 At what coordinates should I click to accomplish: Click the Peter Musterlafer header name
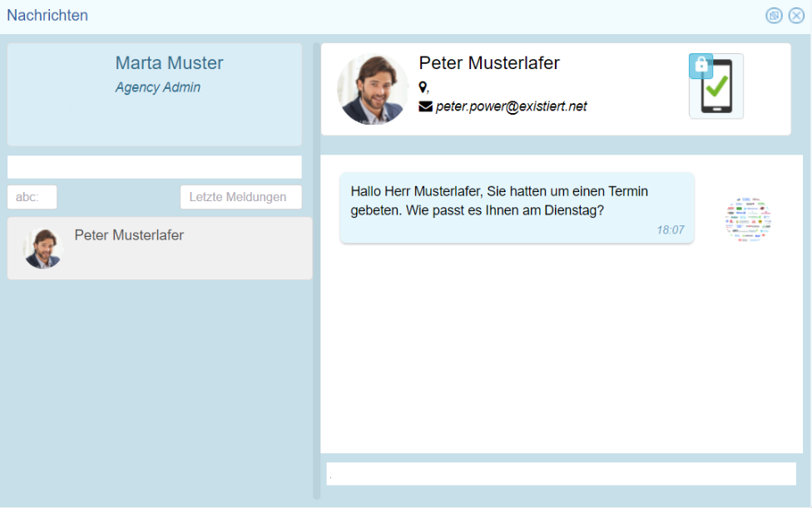tap(489, 63)
